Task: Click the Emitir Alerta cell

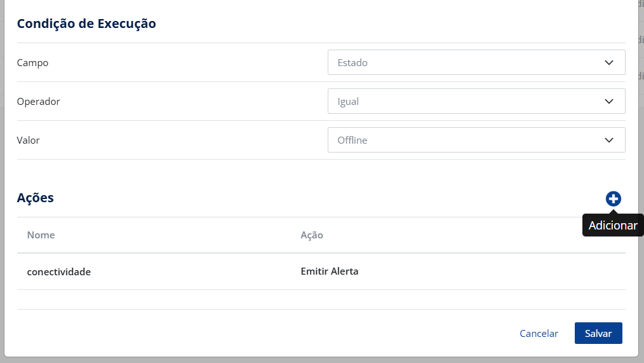Action: click(x=330, y=271)
